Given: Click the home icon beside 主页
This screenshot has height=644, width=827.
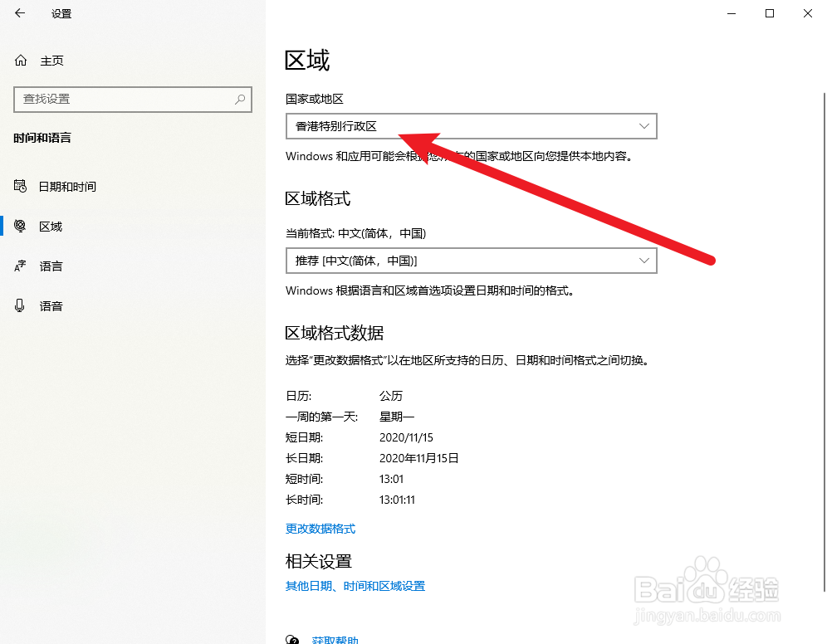Looking at the screenshot, I should point(19,60).
